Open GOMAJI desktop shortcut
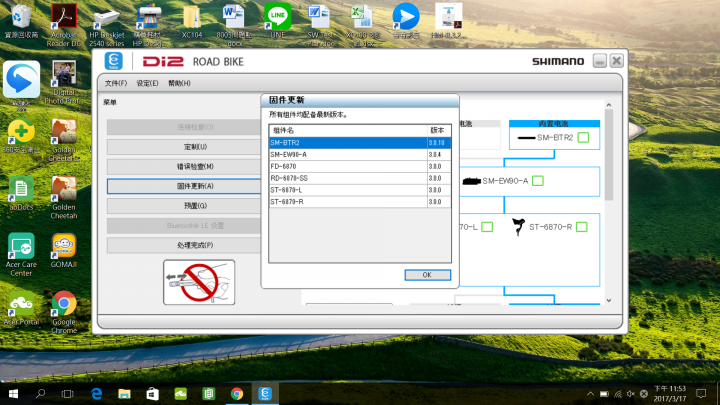Viewport: 720px width, 405px height. coord(63,251)
